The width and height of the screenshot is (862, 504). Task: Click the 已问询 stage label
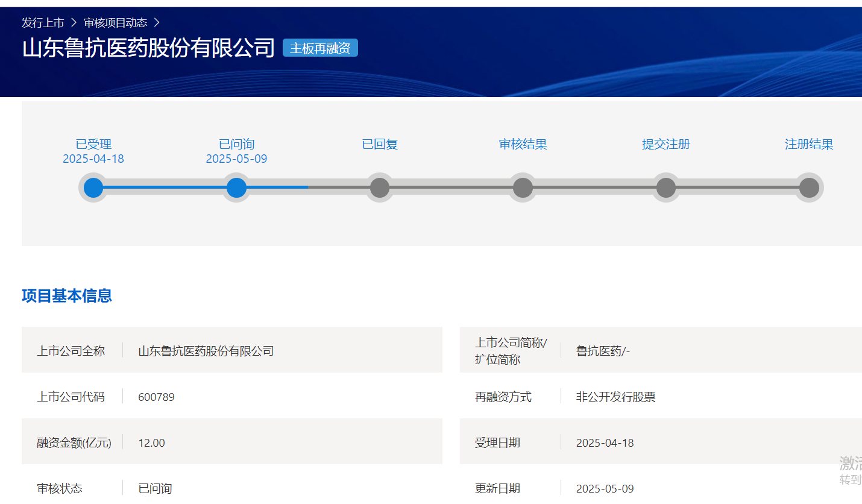[236, 145]
